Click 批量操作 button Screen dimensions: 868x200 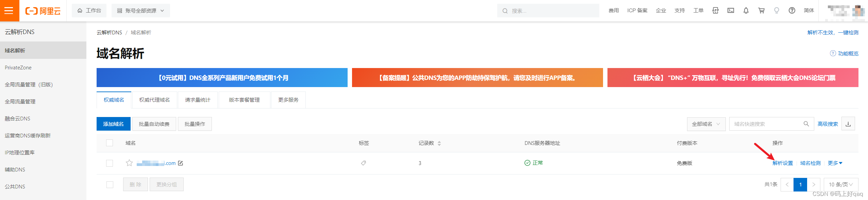[195, 124]
